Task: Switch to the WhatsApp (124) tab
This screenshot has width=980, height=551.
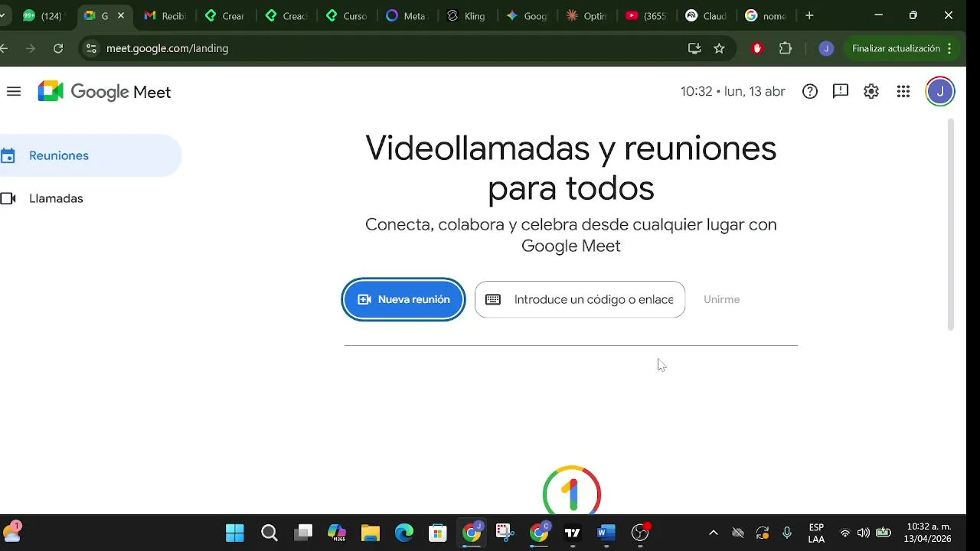Action: [x=44, y=15]
